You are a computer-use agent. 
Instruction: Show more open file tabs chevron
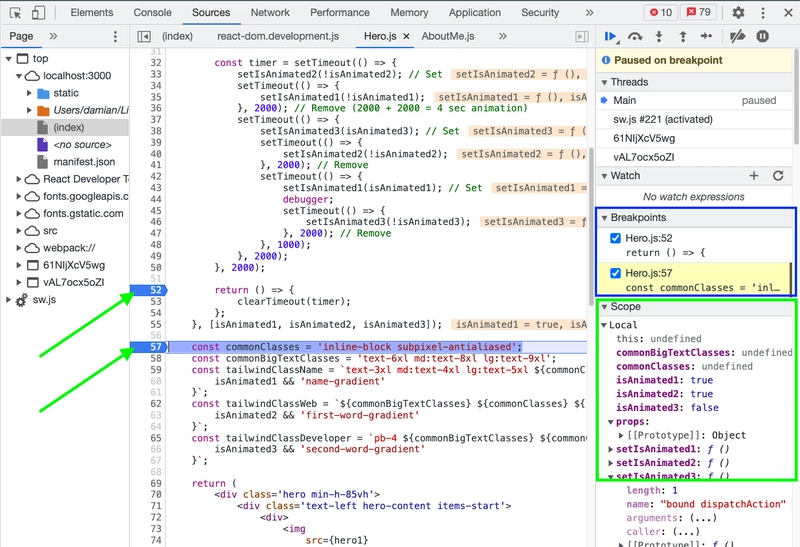click(x=503, y=36)
